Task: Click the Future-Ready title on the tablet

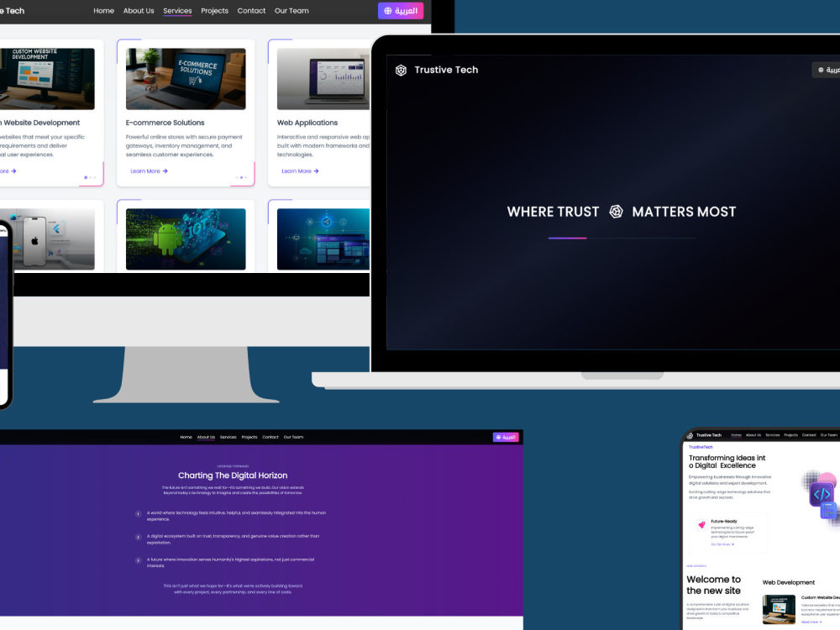Action: pyautogui.click(x=724, y=522)
